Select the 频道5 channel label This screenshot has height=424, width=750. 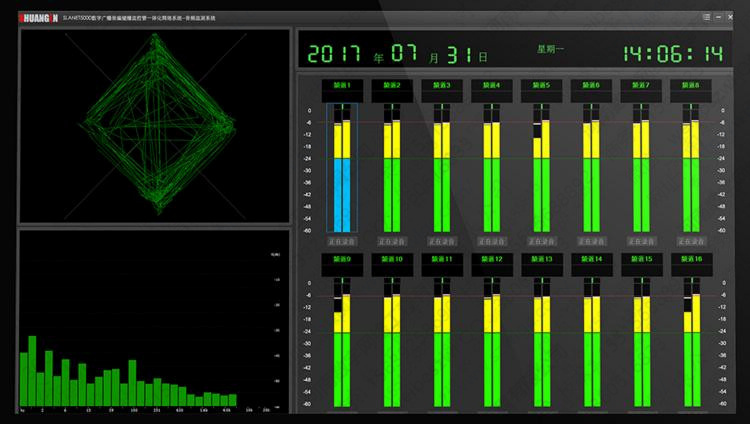coord(540,86)
